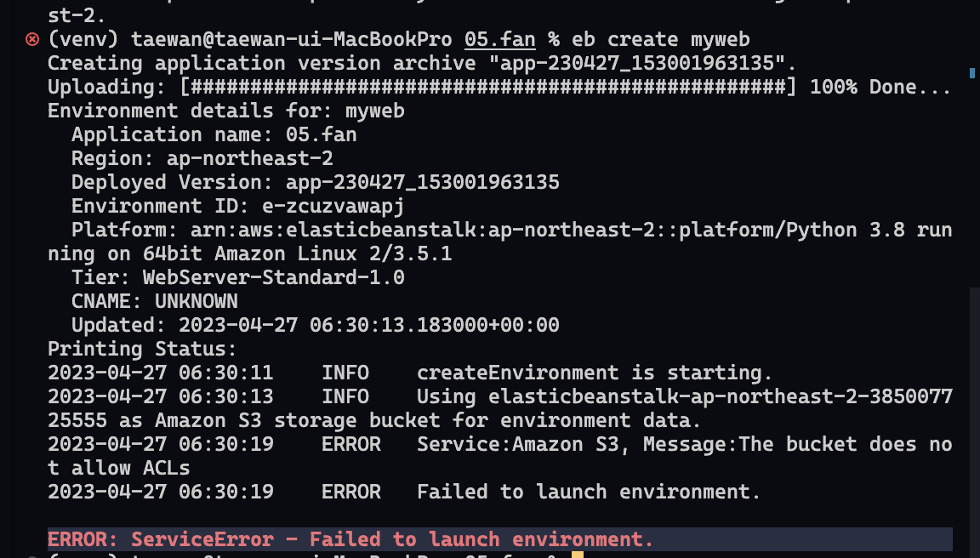
Task: Click the 'CNAME: UNKNOWN' line
Action: (x=154, y=301)
